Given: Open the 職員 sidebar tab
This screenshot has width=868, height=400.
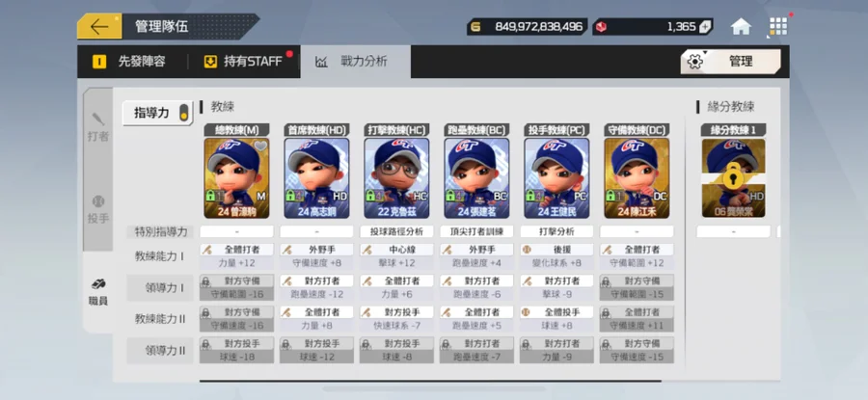Looking at the screenshot, I should [x=98, y=293].
